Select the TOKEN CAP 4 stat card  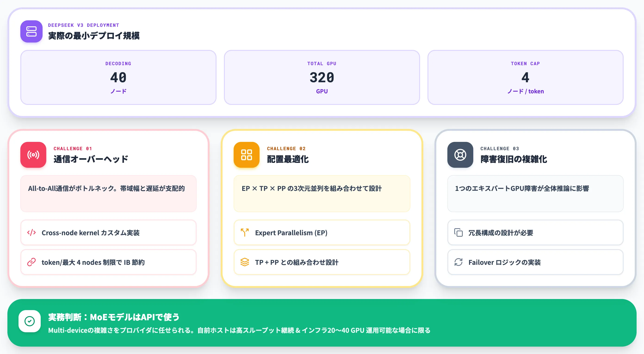click(526, 77)
